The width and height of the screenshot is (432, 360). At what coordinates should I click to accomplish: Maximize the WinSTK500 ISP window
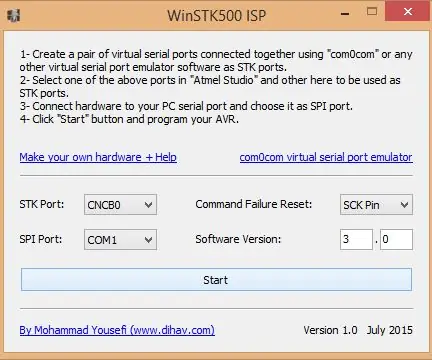coord(372,12)
